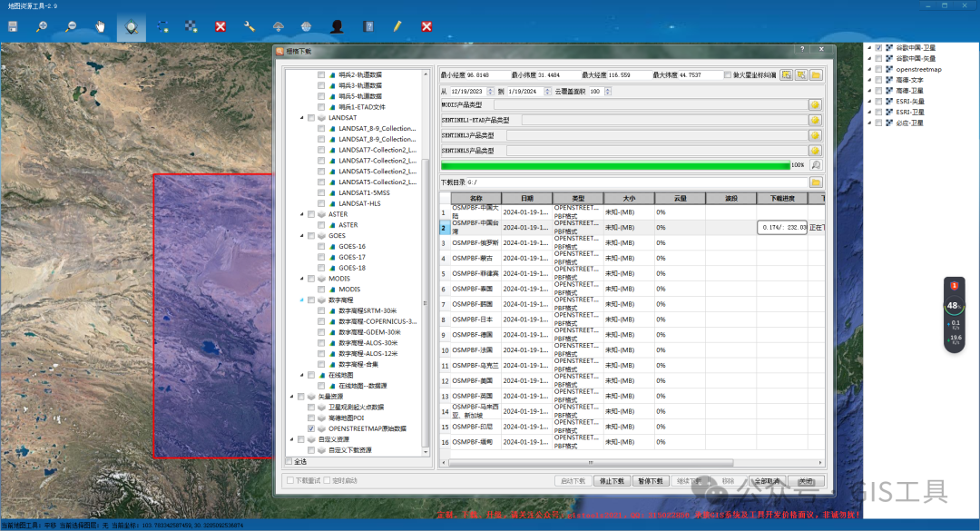Collapse the GOES tree group

click(x=302, y=236)
